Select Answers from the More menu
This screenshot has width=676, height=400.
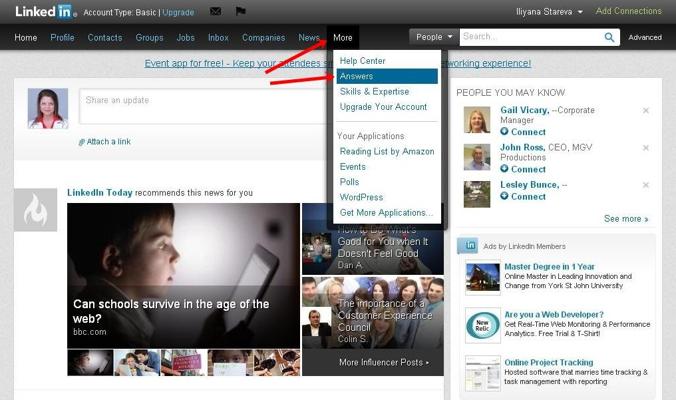[x=387, y=76]
